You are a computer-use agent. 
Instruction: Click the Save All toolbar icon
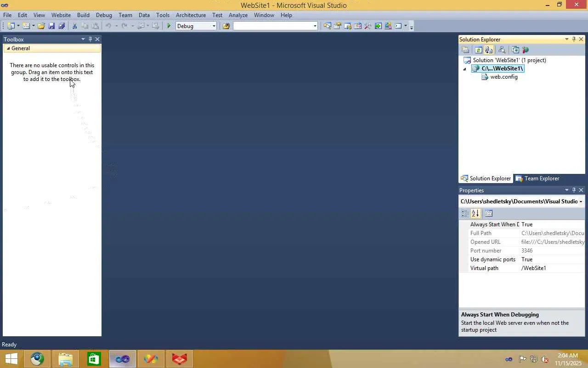click(62, 26)
